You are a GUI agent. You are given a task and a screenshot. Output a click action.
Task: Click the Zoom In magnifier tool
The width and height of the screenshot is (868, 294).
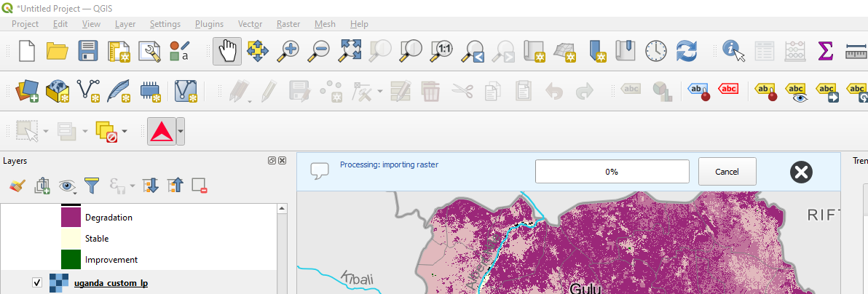(290, 51)
